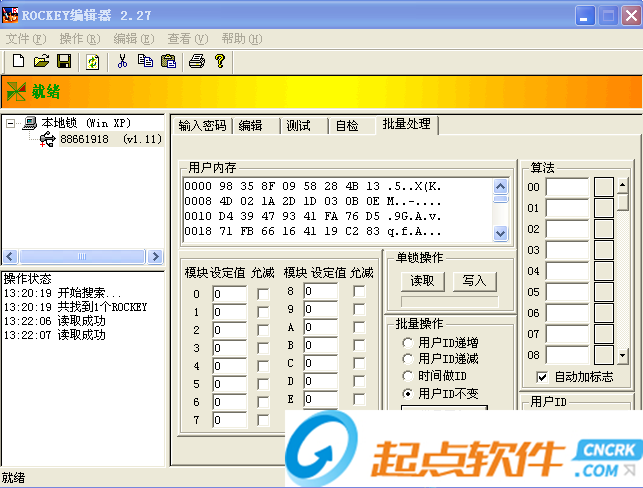This screenshot has height=488, width=643.
Task: Click log entry 13:20:19 开始搜索
Action: (62, 293)
